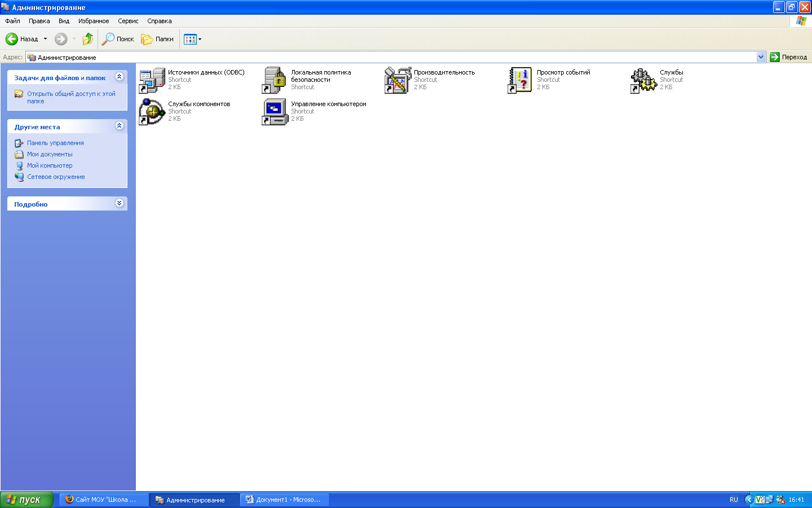Click the Администрирование taskbar button
The image size is (812, 508).
click(x=195, y=500)
